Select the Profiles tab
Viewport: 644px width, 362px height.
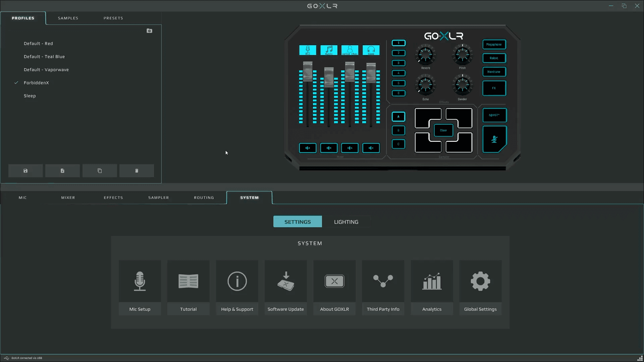(x=23, y=18)
